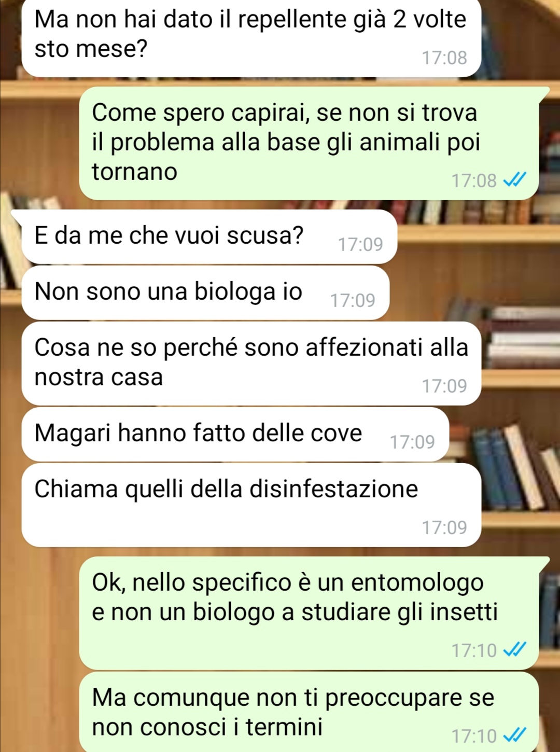Tap blue checkmarks on 'termini' message
The height and width of the screenshot is (752, 560).
point(515,735)
